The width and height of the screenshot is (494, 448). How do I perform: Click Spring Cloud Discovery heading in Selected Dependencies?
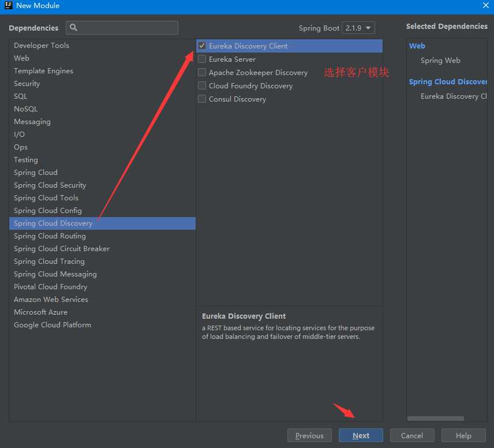pyautogui.click(x=448, y=81)
